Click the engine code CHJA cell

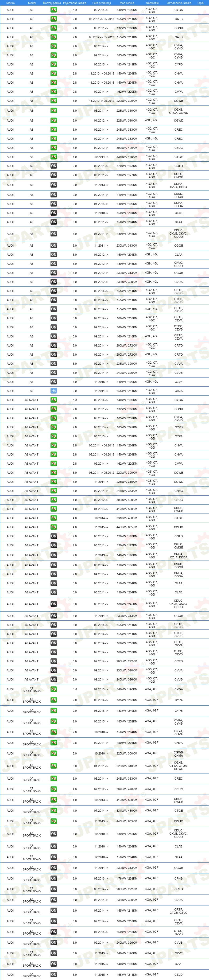(x=179, y=391)
